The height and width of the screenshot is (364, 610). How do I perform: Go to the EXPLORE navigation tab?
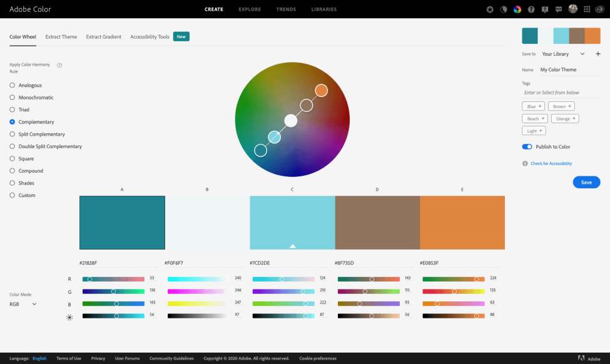[250, 9]
